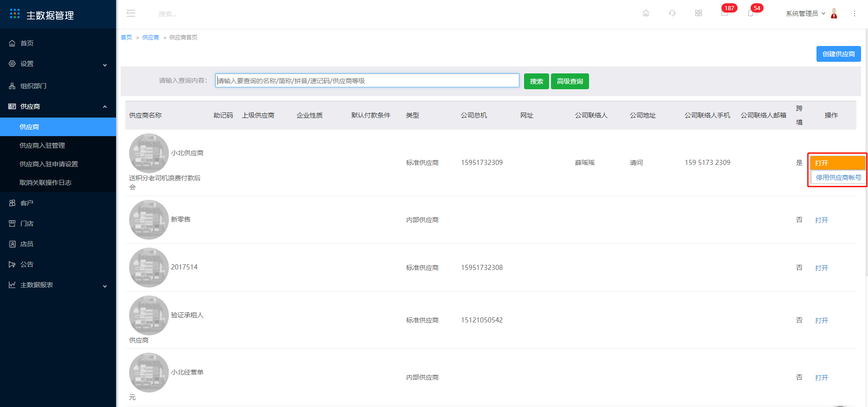This screenshot has width=868, height=407.
Task: Toggle the sidebar collapse hamburger icon
Action: point(131,13)
